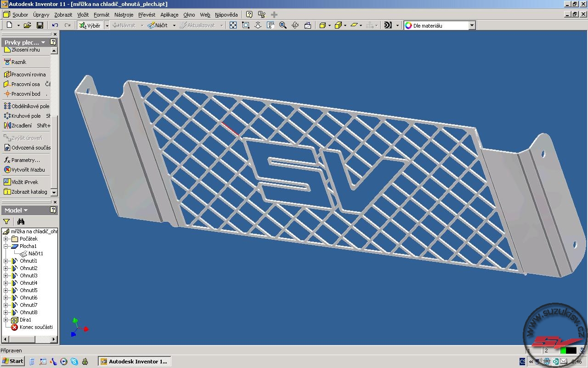Open the Dle materiálu color style dropdown
Viewport: 588px width, 368px height.
point(472,26)
